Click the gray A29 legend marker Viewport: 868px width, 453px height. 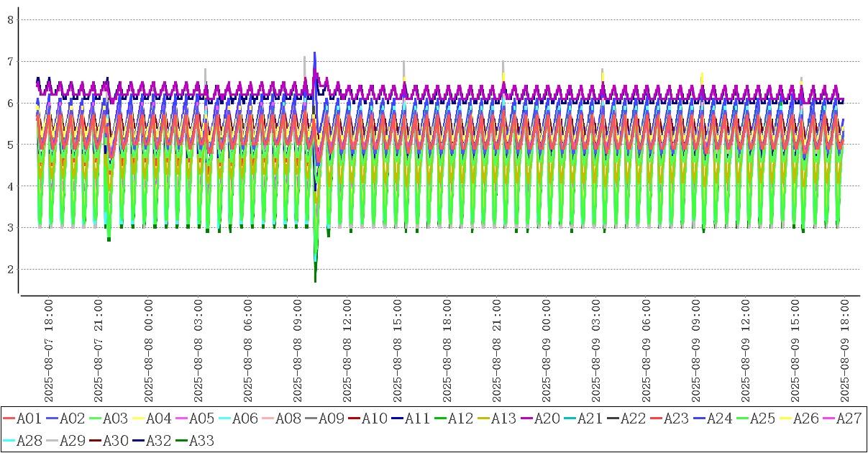tap(51, 440)
